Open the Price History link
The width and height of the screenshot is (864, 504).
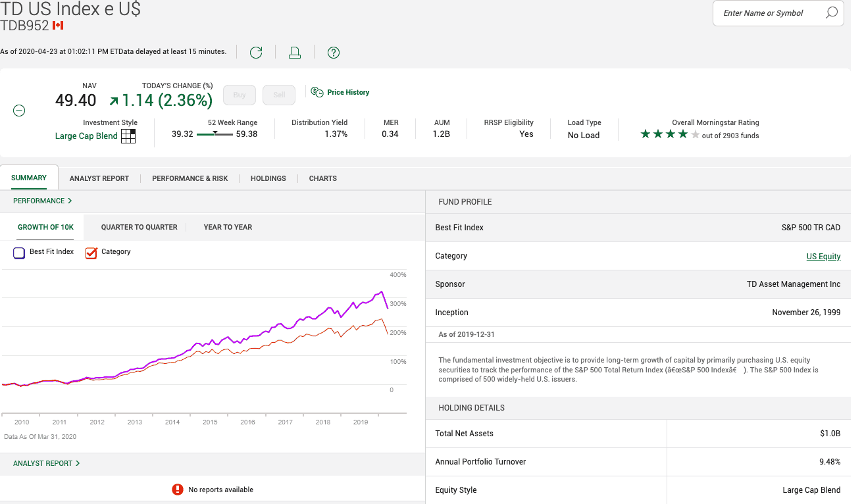pos(348,92)
